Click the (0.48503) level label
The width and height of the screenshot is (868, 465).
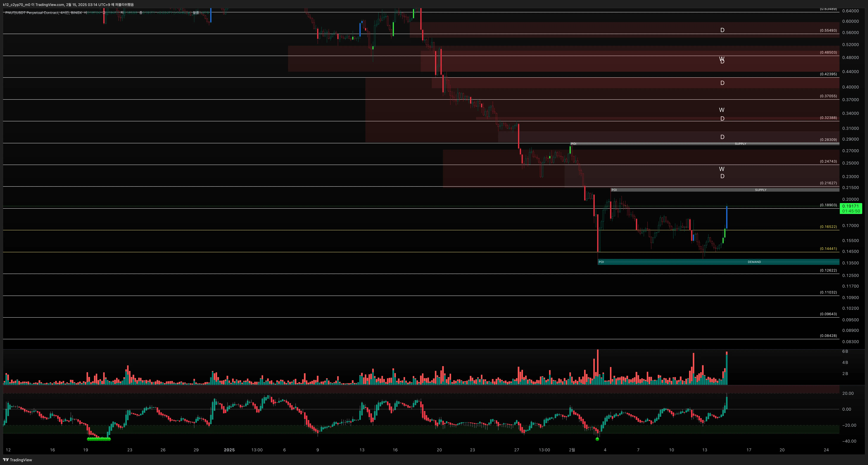pyautogui.click(x=828, y=53)
